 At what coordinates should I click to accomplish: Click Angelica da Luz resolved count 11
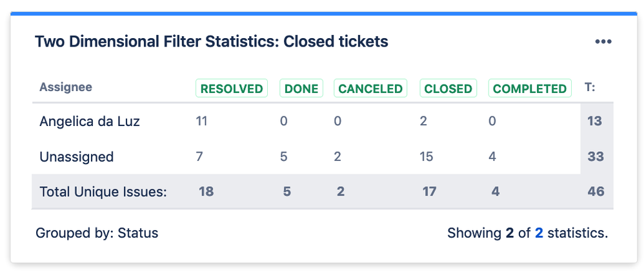[201, 121]
